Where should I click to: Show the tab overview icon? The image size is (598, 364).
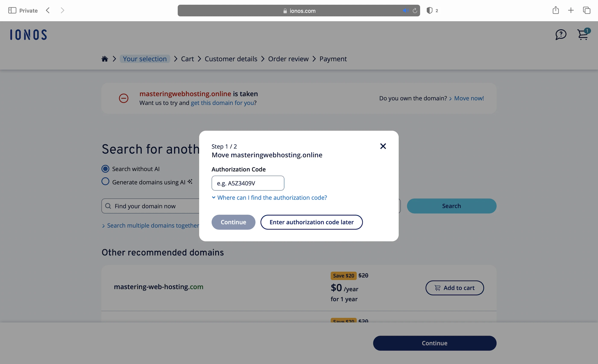[586, 10]
